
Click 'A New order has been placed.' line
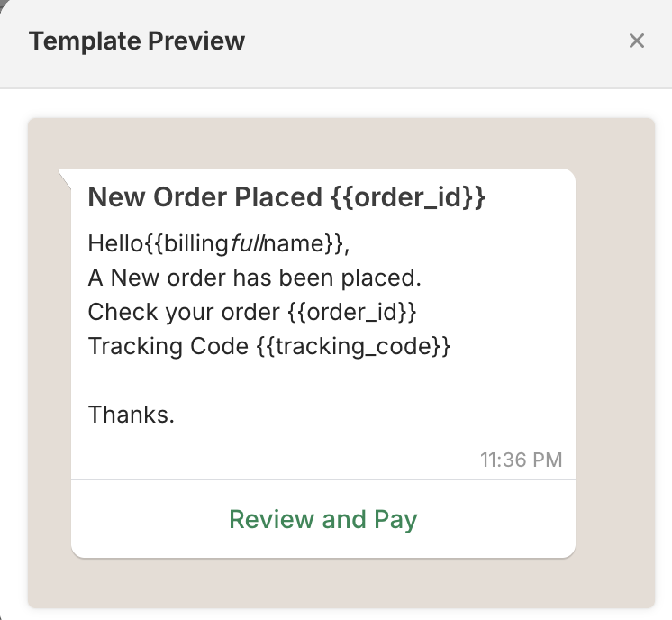tap(255, 278)
